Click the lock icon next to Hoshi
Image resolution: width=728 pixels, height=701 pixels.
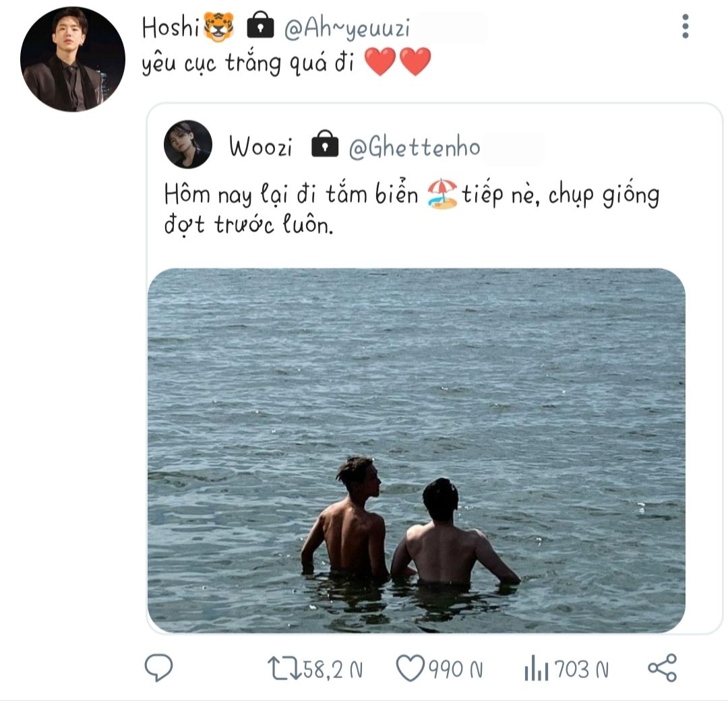(x=260, y=27)
